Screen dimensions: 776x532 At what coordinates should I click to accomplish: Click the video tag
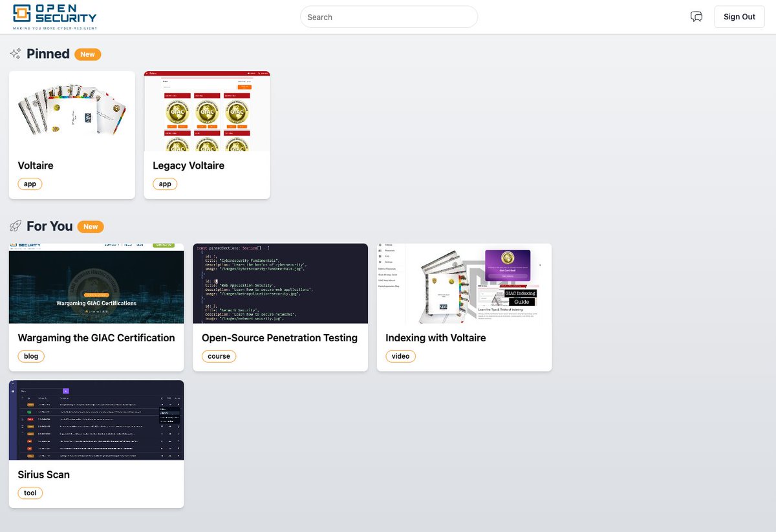[x=401, y=356]
